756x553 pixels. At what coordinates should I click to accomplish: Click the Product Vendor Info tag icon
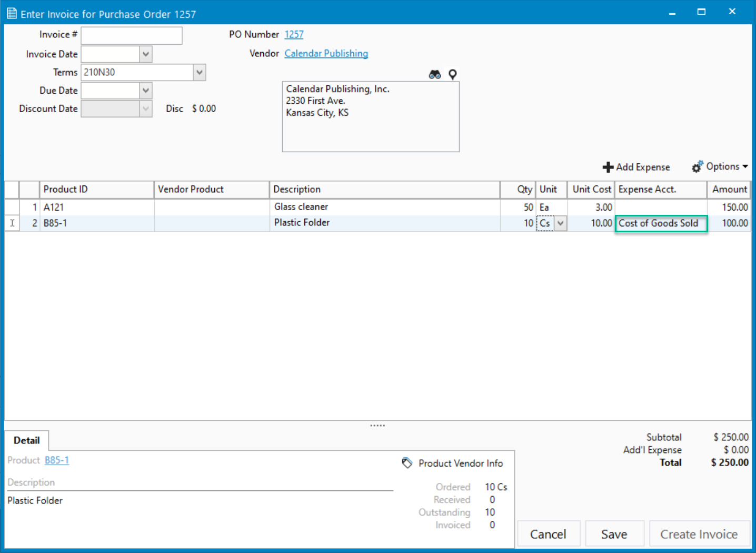[x=407, y=463]
